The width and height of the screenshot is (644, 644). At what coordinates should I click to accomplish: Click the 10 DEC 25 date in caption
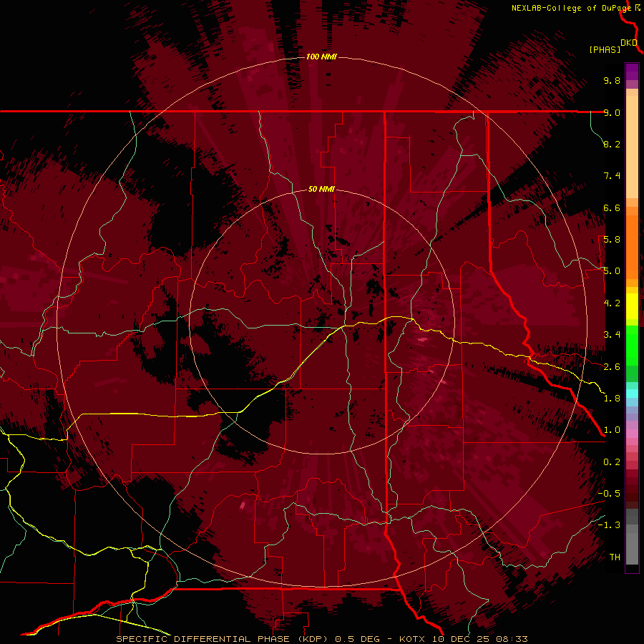point(462,639)
